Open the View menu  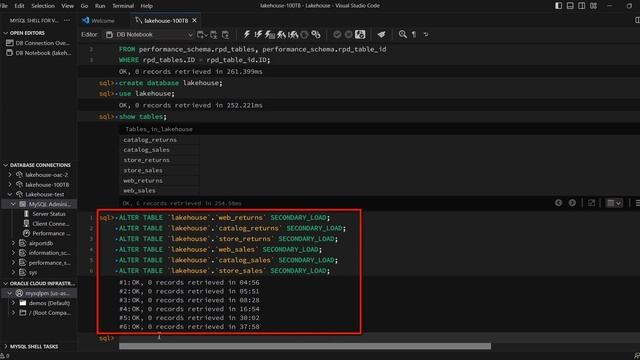click(67, 6)
